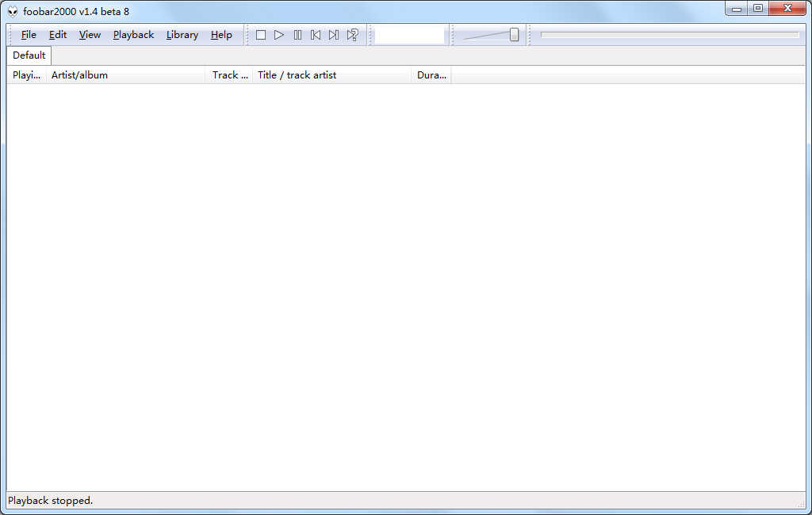Click the Playing column header

[26, 75]
